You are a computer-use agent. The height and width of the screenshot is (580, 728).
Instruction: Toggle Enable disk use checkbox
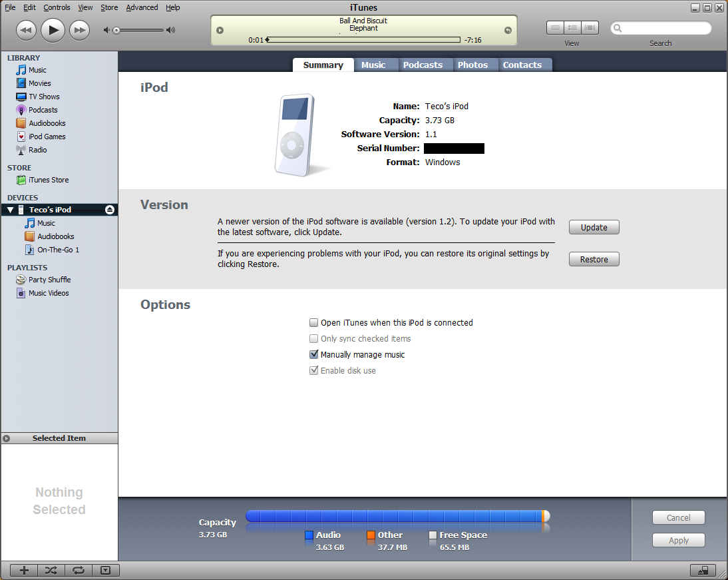[x=314, y=370]
